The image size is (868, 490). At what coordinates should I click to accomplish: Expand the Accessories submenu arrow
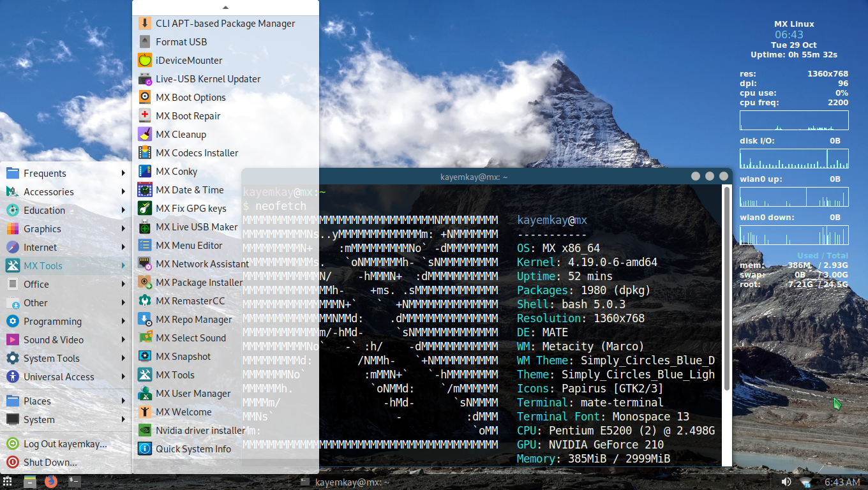pyautogui.click(x=123, y=192)
